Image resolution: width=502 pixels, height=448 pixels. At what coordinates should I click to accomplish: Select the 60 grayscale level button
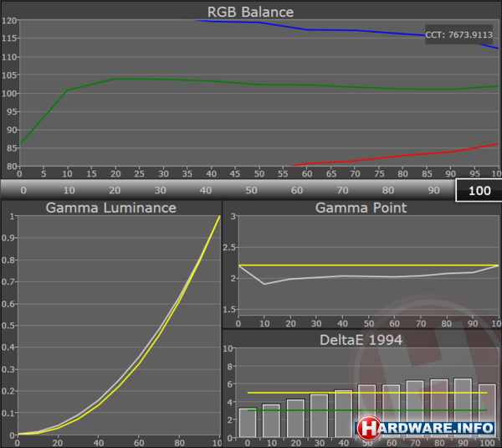297,190
